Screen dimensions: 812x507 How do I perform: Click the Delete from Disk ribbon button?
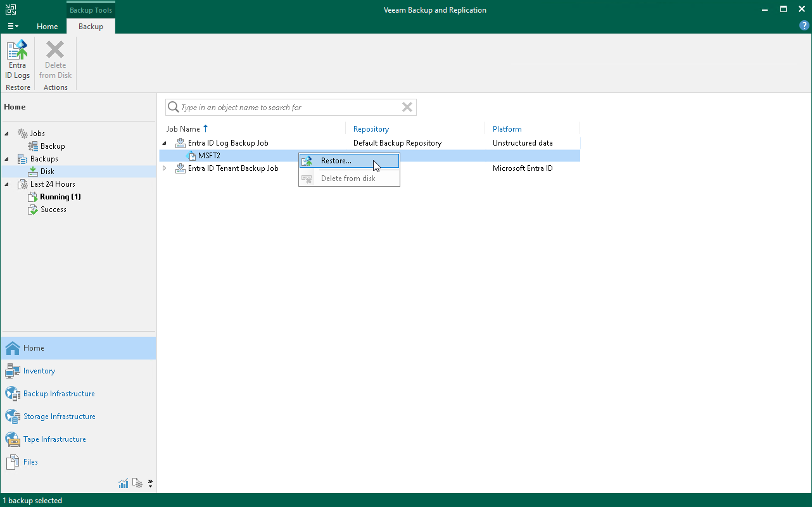(55, 59)
